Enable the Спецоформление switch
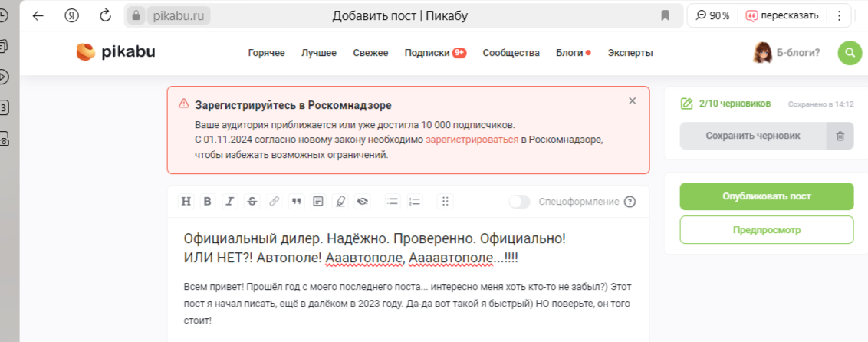Viewport: 868px width, 342px height. [x=520, y=202]
